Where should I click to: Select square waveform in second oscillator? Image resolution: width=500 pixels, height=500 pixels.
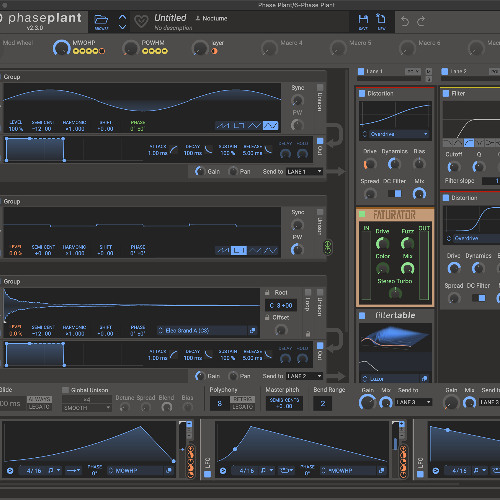point(239,250)
